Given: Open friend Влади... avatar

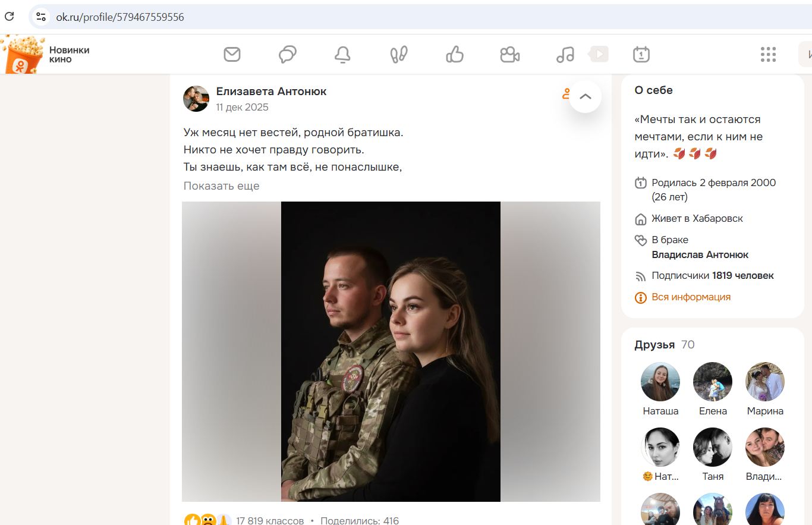Looking at the screenshot, I should (x=765, y=447).
